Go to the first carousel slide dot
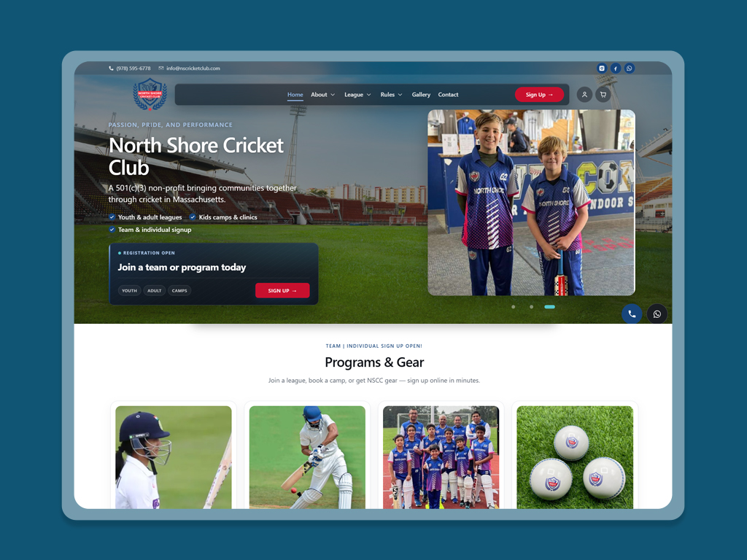Screen dimensions: 747x560 (513, 307)
